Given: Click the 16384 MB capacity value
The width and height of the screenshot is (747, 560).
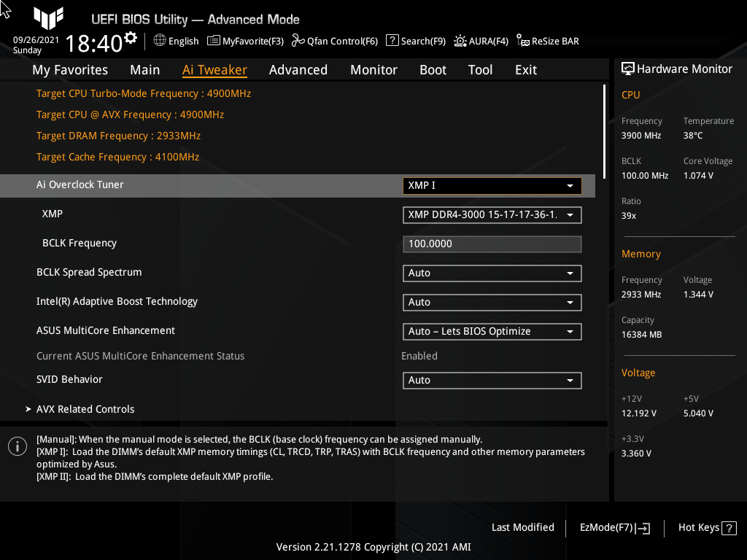Looking at the screenshot, I should [x=641, y=335].
